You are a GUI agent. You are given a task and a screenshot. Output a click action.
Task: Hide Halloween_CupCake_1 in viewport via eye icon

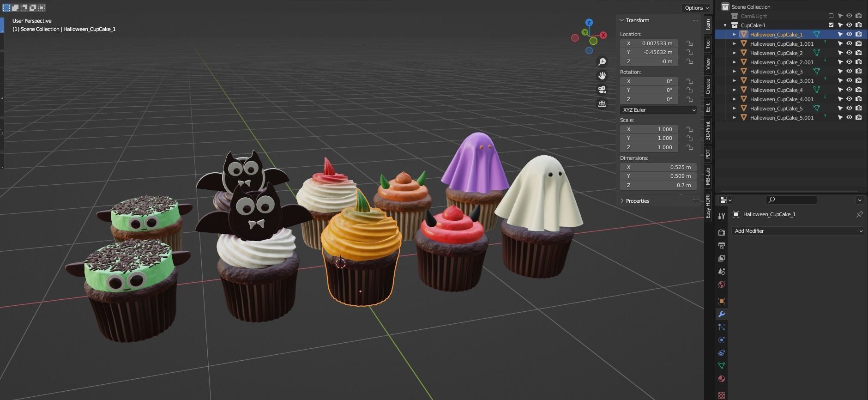(849, 34)
